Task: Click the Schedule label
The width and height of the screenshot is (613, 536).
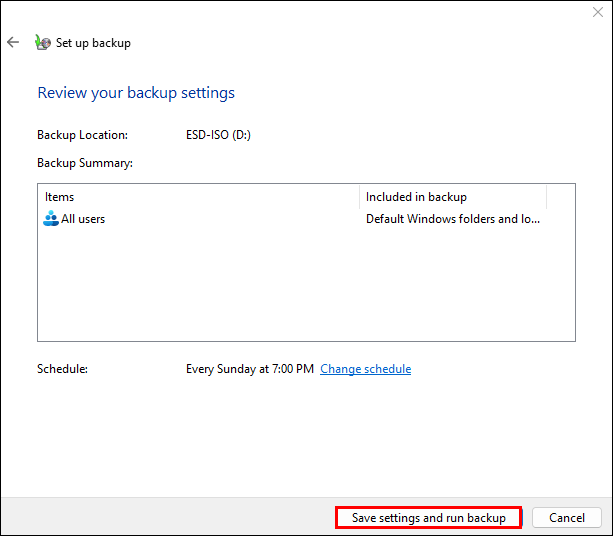Action: click(62, 369)
